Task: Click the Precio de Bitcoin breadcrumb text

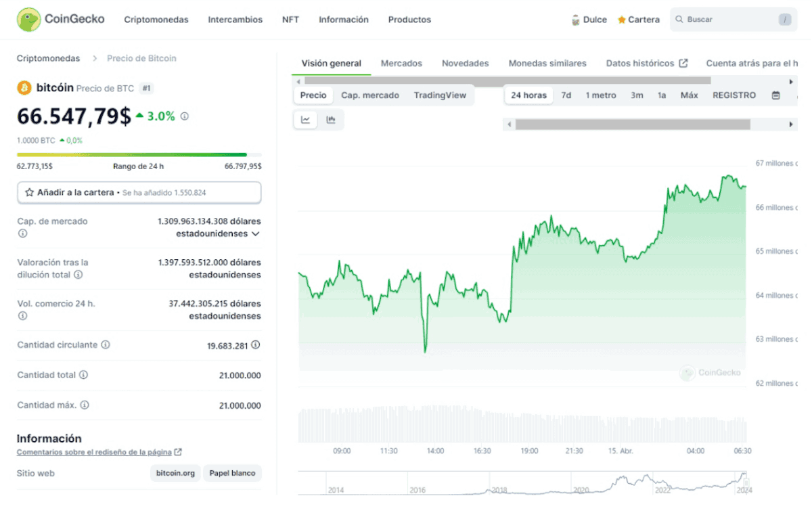Action: pos(141,58)
